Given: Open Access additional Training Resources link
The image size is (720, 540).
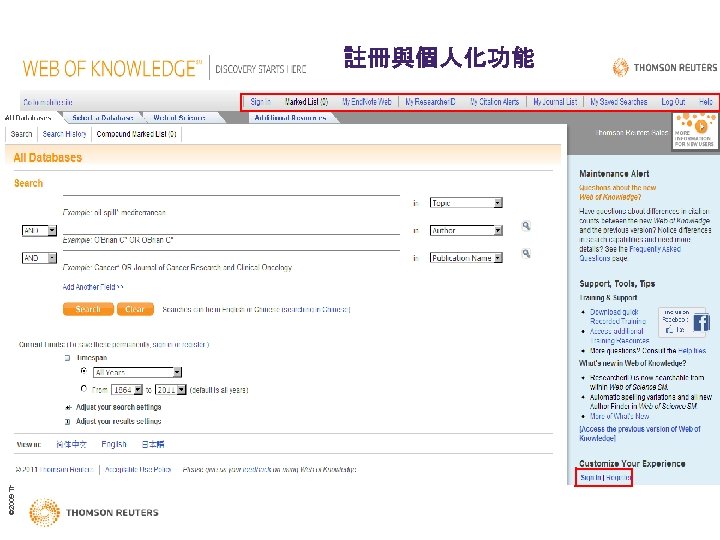Looking at the screenshot, I should [619, 336].
